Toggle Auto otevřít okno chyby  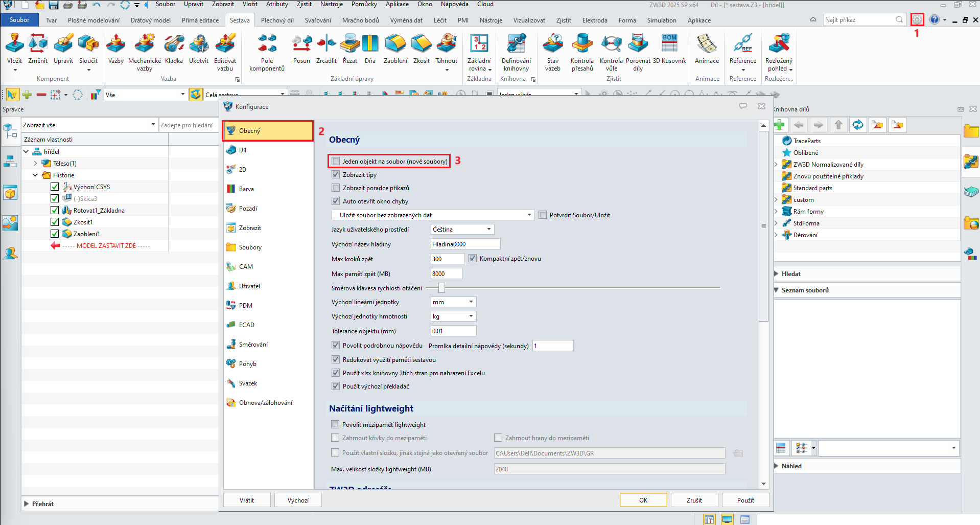336,201
